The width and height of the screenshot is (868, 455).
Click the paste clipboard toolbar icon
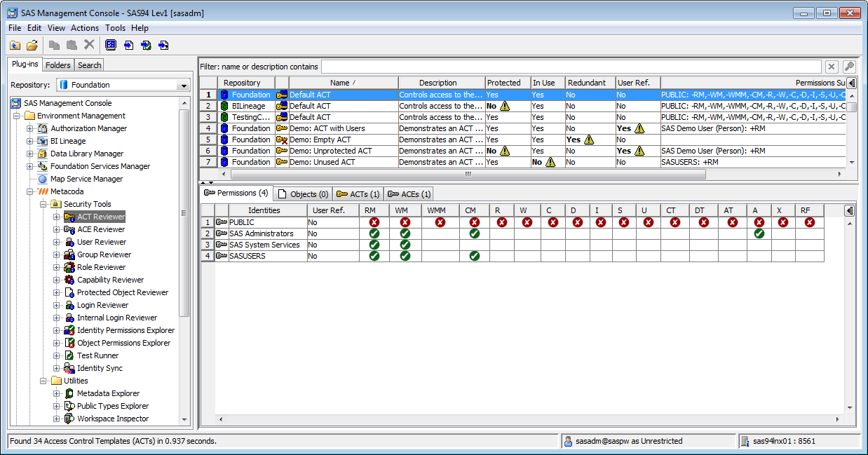click(x=72, y=45)
